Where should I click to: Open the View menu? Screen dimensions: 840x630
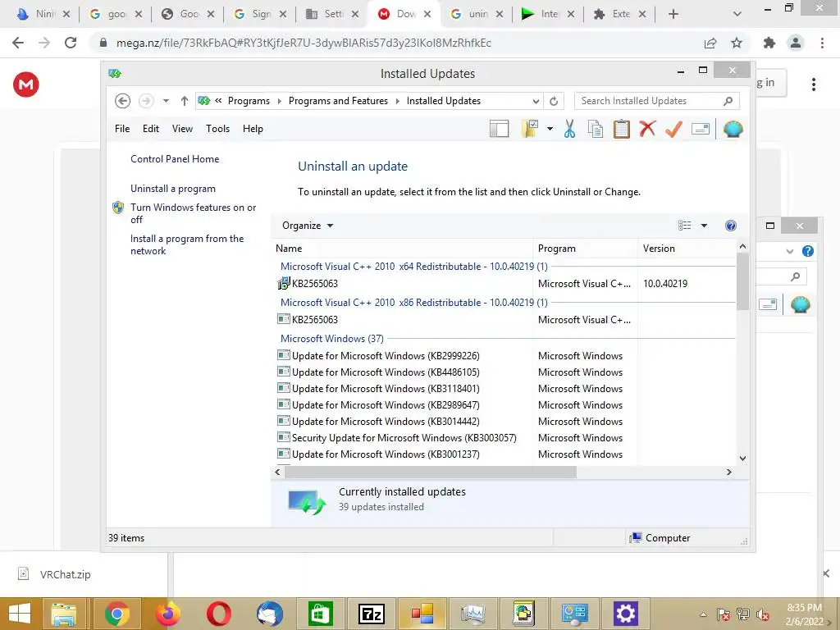[182, 129]
